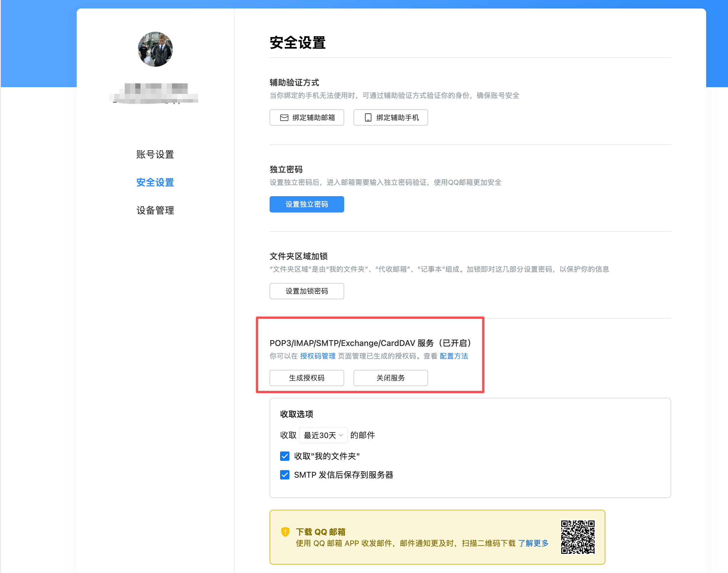Open the 配置方法 link
Screen dimensions: 728x573
click(454, 356)
